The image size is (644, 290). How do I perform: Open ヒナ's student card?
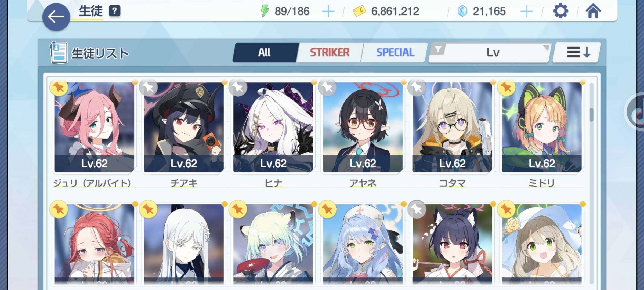[x=273, y=127]
